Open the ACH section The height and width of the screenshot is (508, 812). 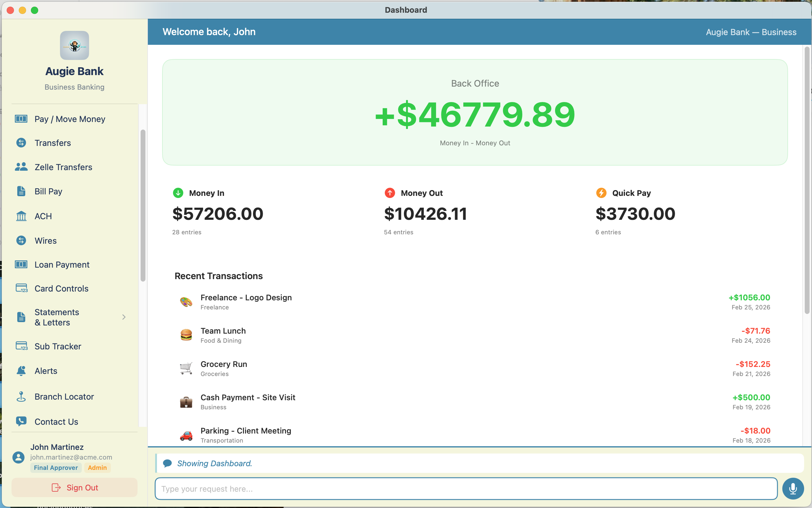[43, 216]
